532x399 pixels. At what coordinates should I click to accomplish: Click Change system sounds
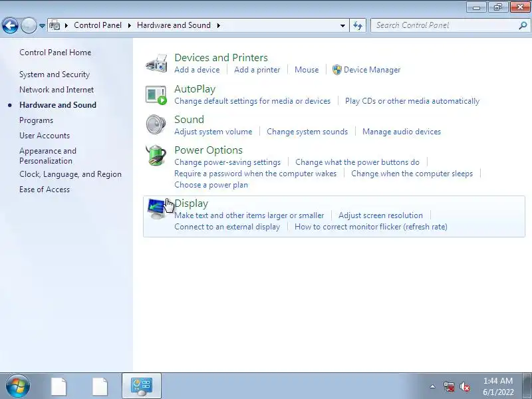tap(307, 132)
